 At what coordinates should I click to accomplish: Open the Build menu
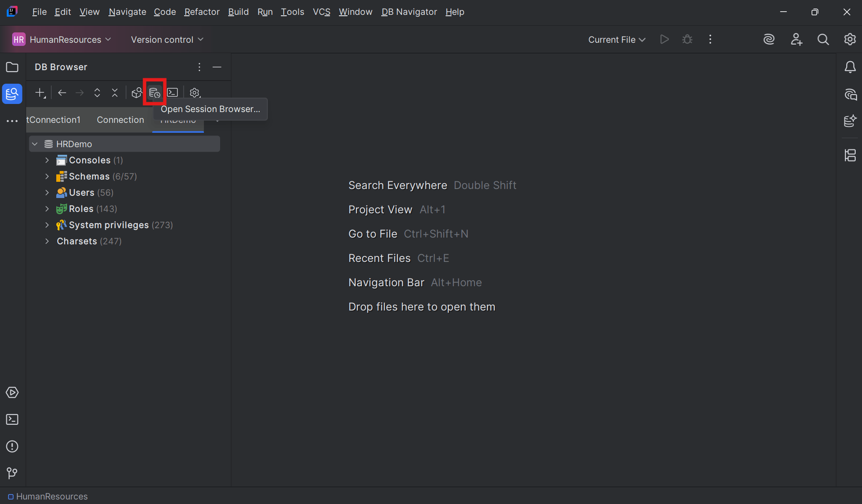238,12
